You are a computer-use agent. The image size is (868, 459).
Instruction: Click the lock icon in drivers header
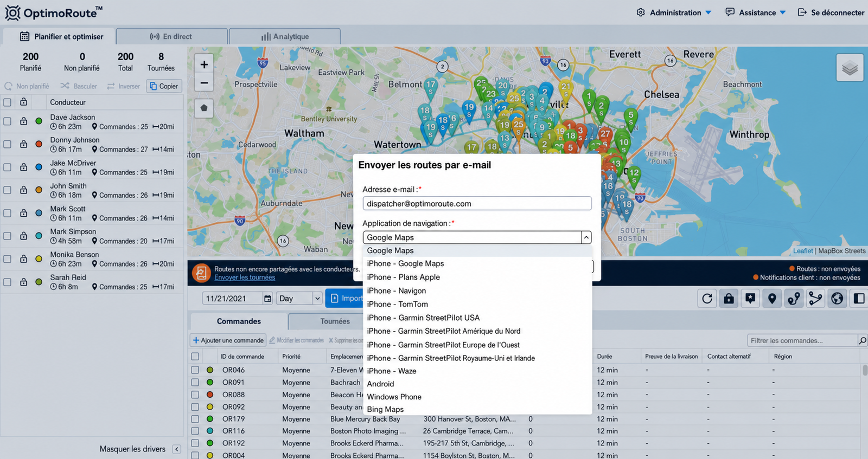[24, 102]
